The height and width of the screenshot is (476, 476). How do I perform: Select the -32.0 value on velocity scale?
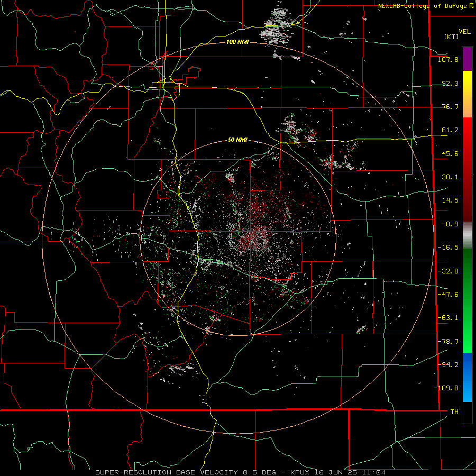point(448,271)
